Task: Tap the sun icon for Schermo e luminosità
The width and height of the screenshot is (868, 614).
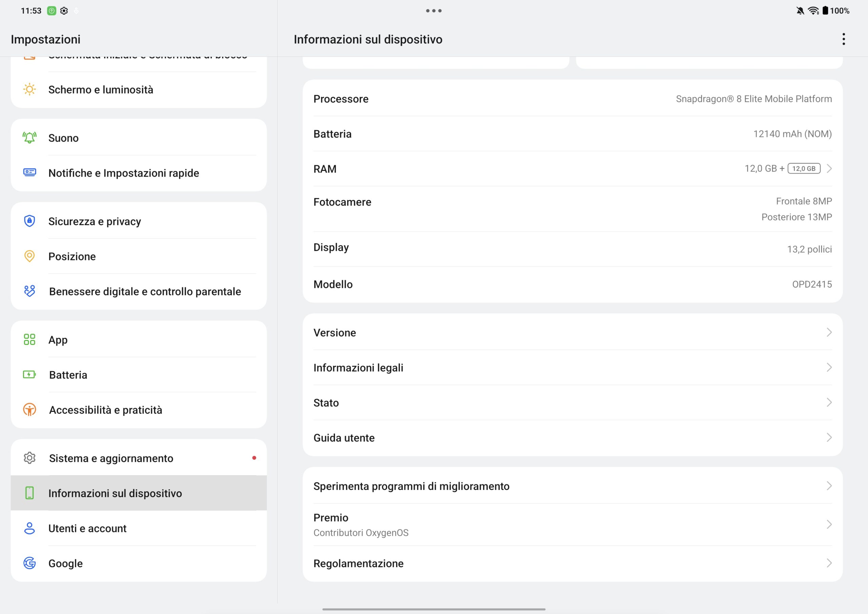Action: pyautogui.click(x=29, y=89)
